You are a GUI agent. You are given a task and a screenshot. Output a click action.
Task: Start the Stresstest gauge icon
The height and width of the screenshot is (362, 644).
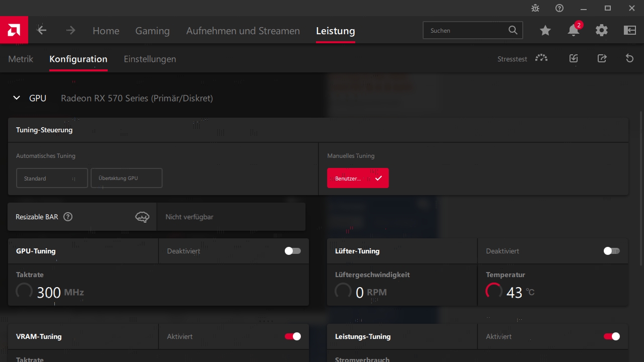[541, 58]
